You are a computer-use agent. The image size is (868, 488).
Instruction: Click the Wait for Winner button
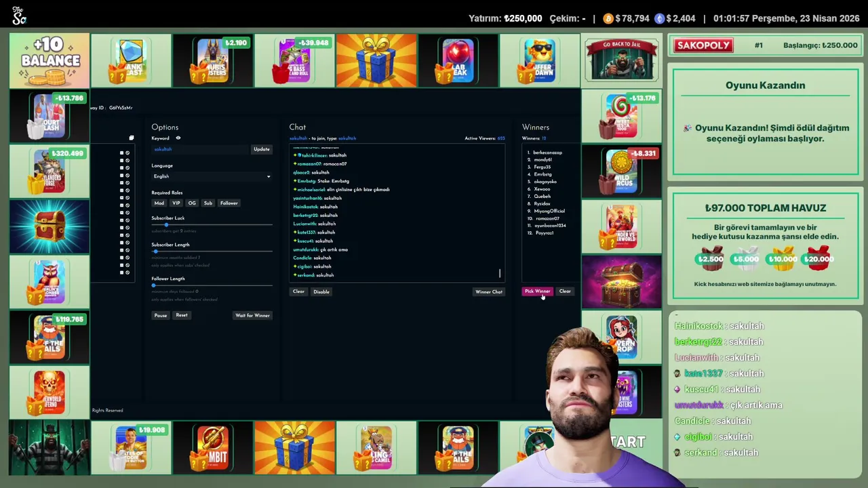pos(252,315)
